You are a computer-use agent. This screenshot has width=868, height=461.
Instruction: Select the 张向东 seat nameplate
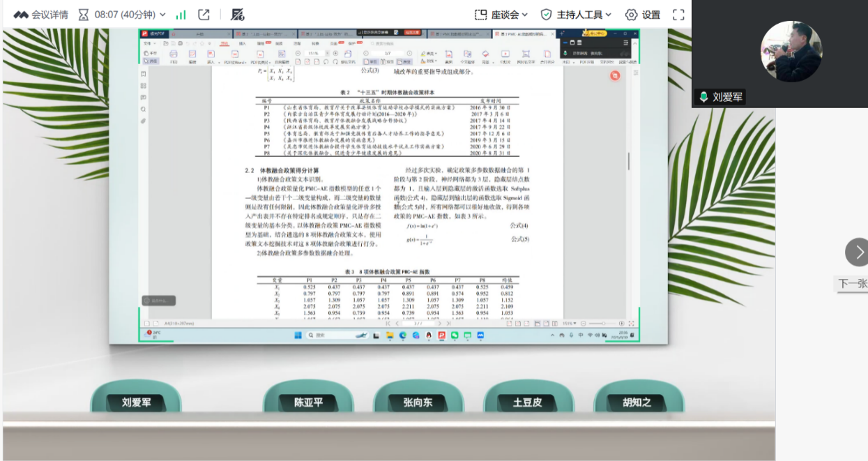point(418,402)
